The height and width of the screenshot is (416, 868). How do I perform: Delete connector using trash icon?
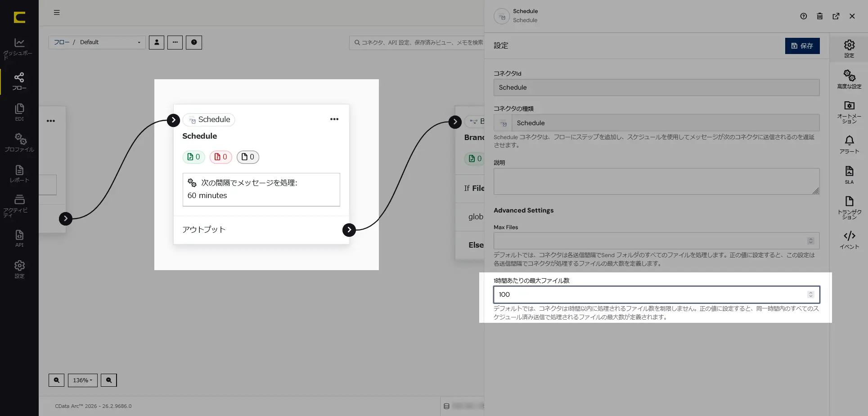coord(820,16)
